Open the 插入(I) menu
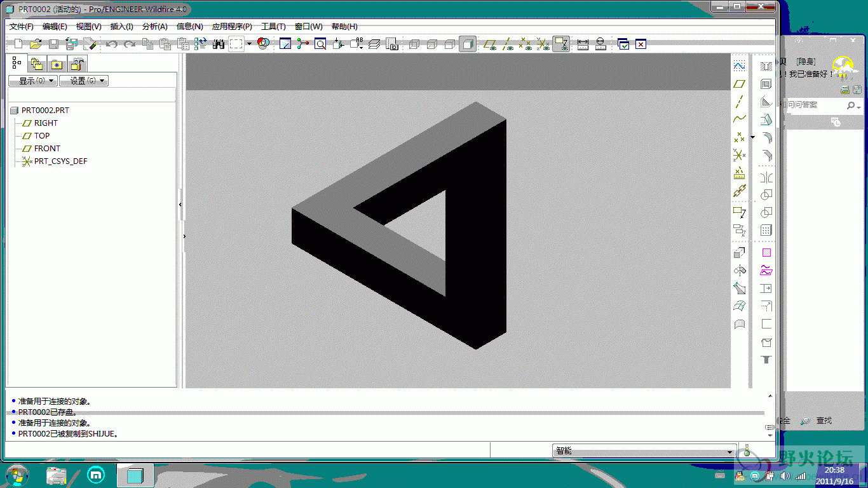Screen dimensions: 868x488 pos(122,27)
